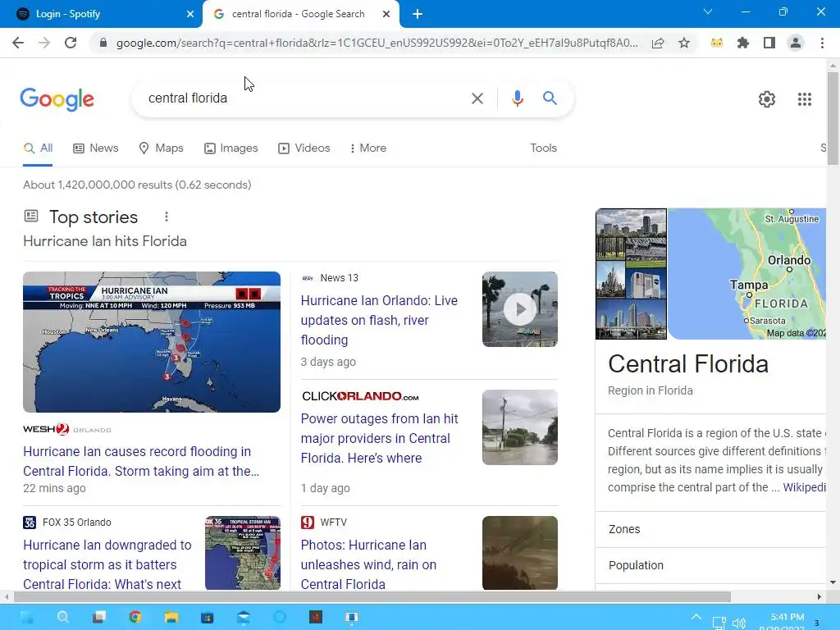Image resolution: width=840 pixels, height=630 pixels.
Task: Switch to Images results
Action: (x=231, y=148)
